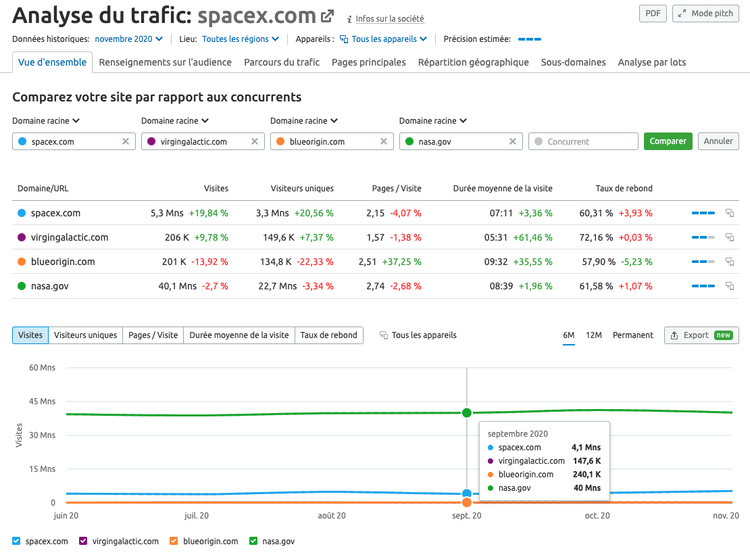
Task: Click blue color dot in spacex.com field
Action: [x=22, y=141]
